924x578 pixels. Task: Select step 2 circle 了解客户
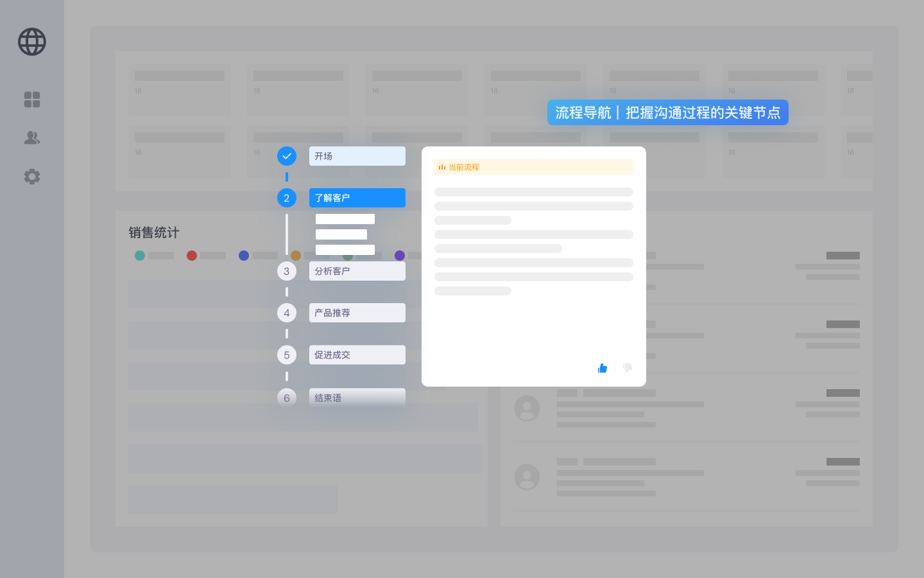[x=287, y=198]
